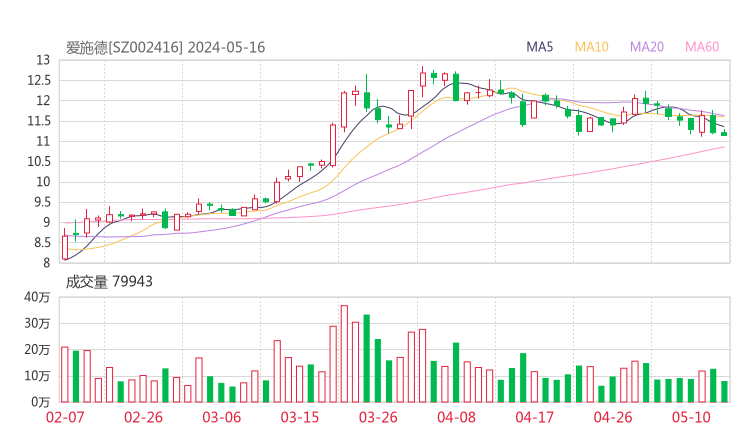Viewport: 740px width, 440px height.
Task: Click the 10万 volume axis label
Action: 37,376
